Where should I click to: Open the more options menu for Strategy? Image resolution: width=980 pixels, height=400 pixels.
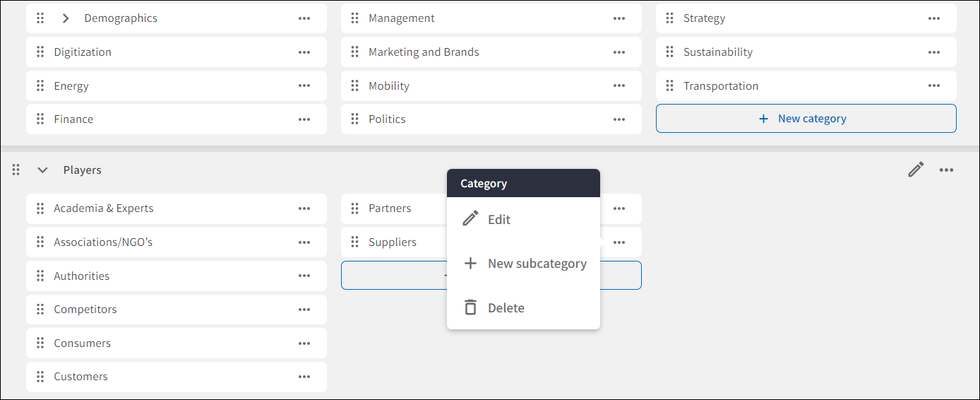pyautogui.click(x=934, y=18)
